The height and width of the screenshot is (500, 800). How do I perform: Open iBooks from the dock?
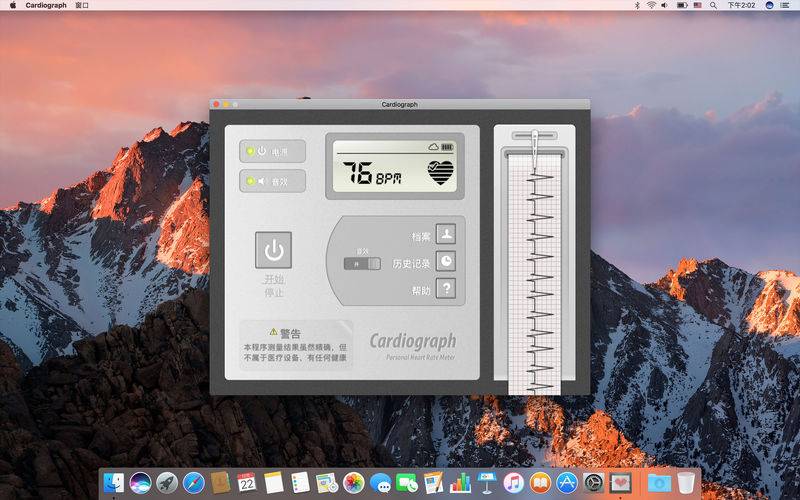(x=540, y=482)
